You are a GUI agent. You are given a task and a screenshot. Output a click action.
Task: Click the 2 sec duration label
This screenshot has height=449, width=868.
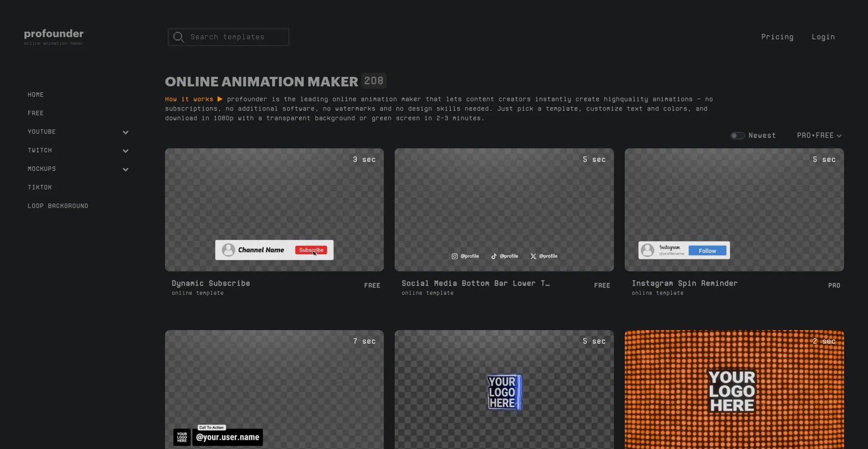(824, 341)
